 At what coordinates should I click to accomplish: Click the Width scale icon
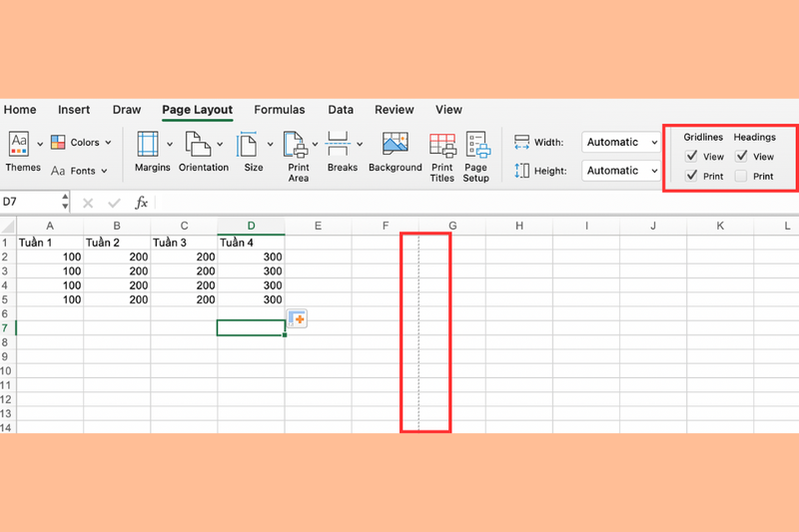521,142
